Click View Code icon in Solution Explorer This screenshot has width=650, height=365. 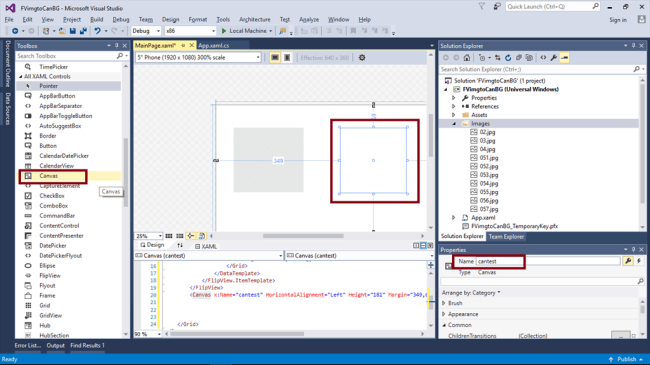coord(543,58)
